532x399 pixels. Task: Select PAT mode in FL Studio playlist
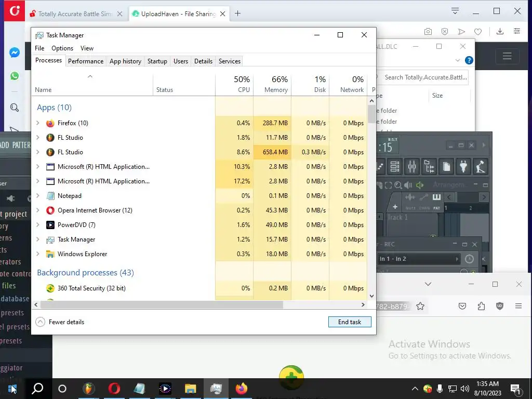point(436,202)
